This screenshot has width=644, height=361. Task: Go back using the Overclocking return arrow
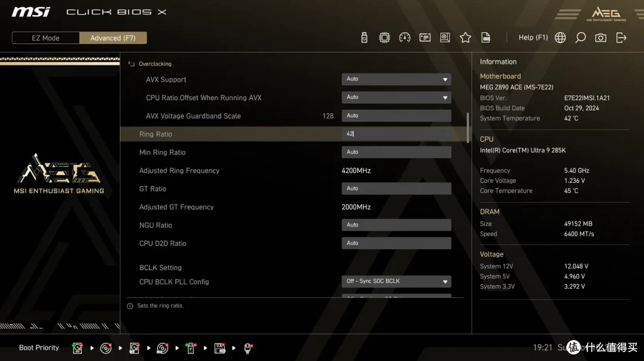(131, 64)
